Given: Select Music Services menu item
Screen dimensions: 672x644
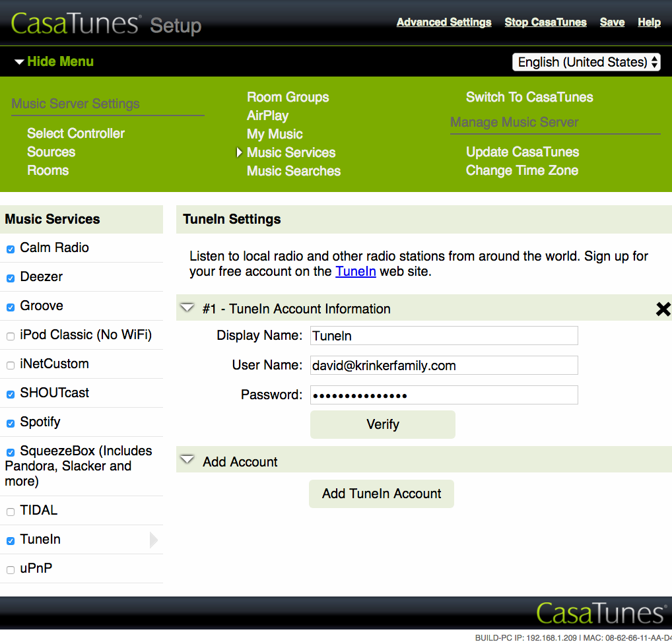Looking at the screenshot, I should [291, 152].
